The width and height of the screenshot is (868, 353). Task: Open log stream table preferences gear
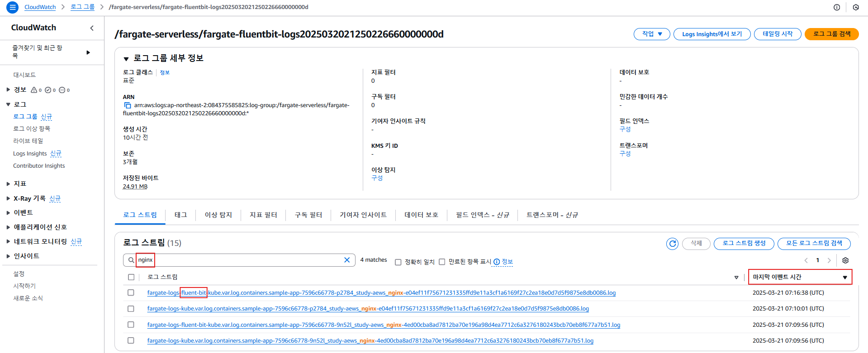pos(845,260)
